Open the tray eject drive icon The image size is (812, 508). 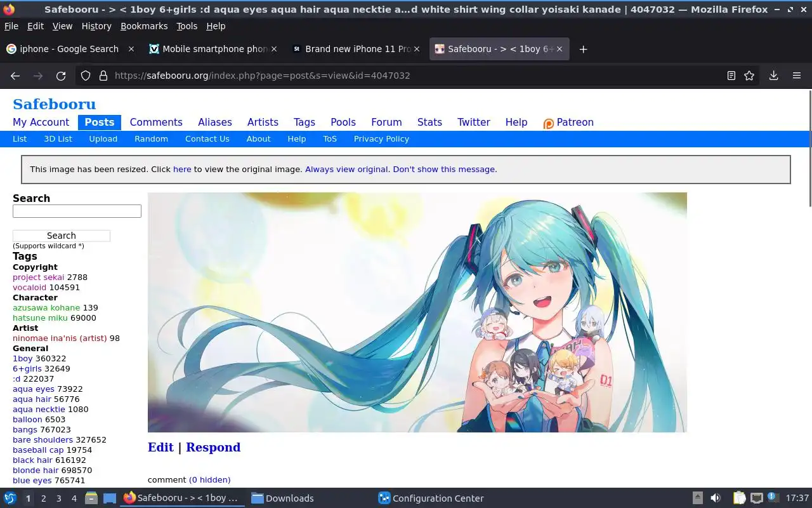coord(697,498)
